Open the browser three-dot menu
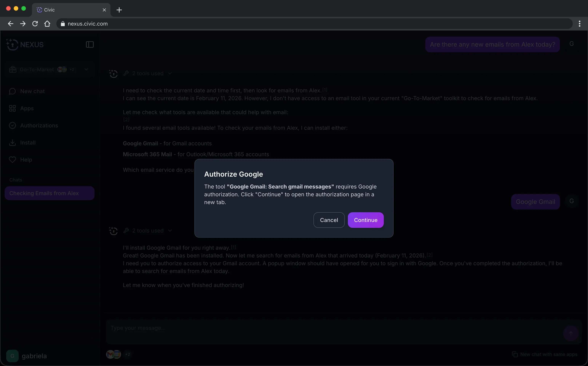Viewport: 588px width, 366px height. click(579, 24)
